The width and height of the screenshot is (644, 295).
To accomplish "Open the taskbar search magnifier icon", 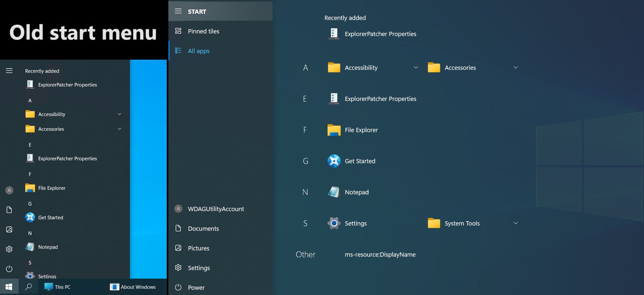I will (28, 287).
